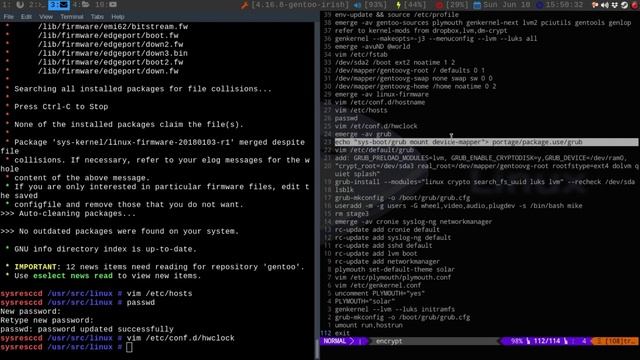Click 'plymouth-set-default-theme solar' line
640x360 pixels.
tap(394, 269)
